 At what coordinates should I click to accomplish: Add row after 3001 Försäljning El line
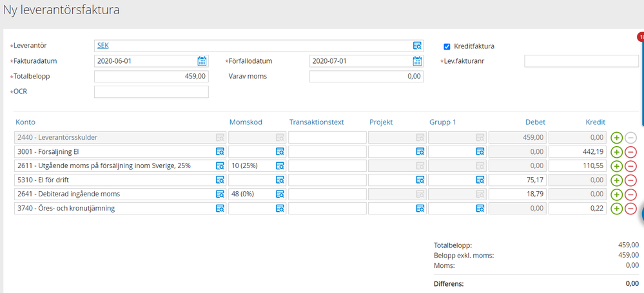[616, 152]
